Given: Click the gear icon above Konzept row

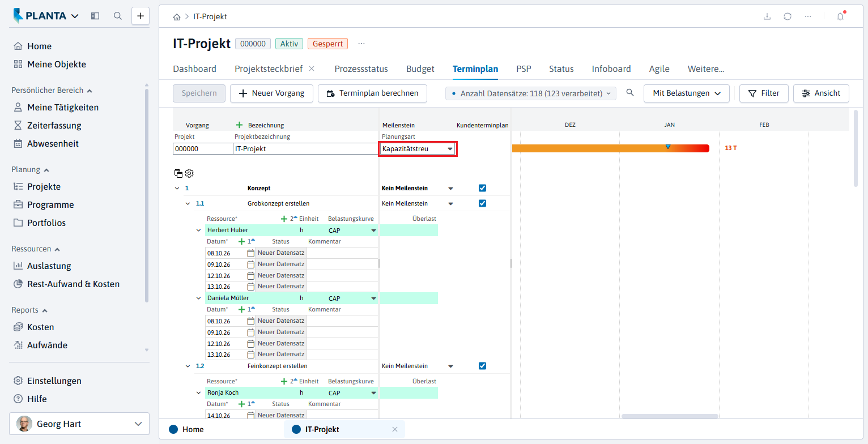Looking at the screenshot, I should (189, 173).
